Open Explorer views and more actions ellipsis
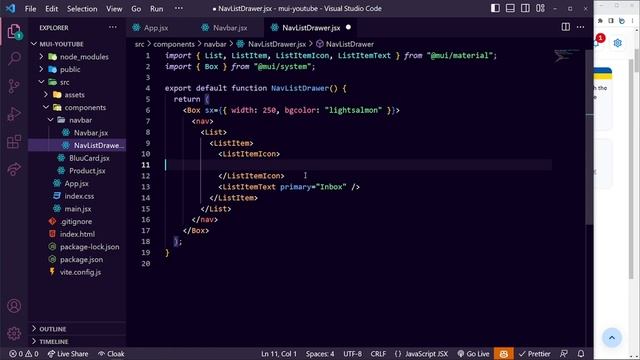The image size is (640, 360). pyautogui.click(x=113, y=28)
